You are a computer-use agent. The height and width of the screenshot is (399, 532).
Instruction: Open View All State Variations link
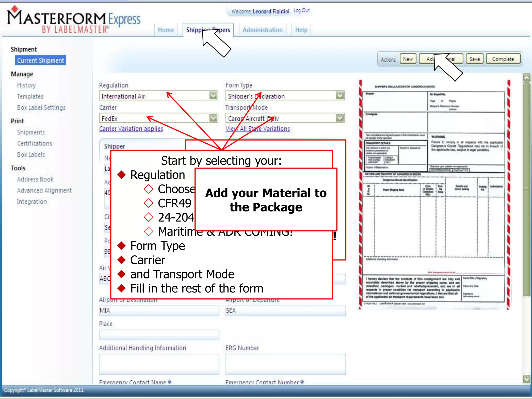click(x=258, y=129)
